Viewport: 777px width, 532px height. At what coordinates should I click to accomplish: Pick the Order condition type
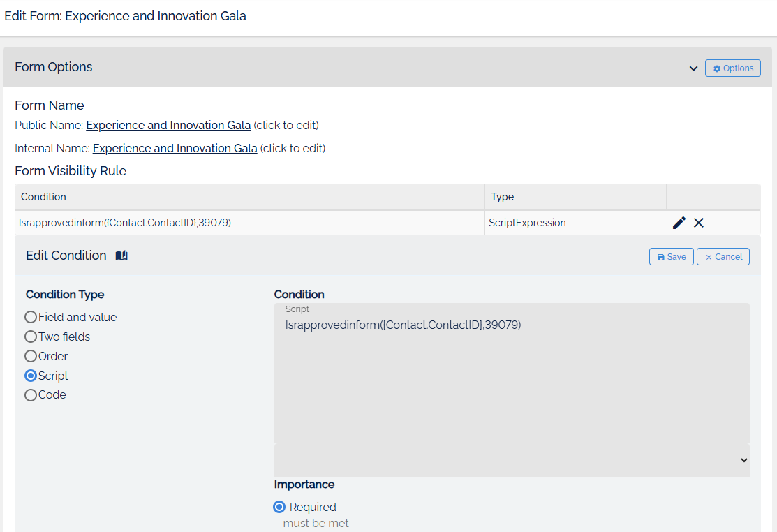[31, 356]
